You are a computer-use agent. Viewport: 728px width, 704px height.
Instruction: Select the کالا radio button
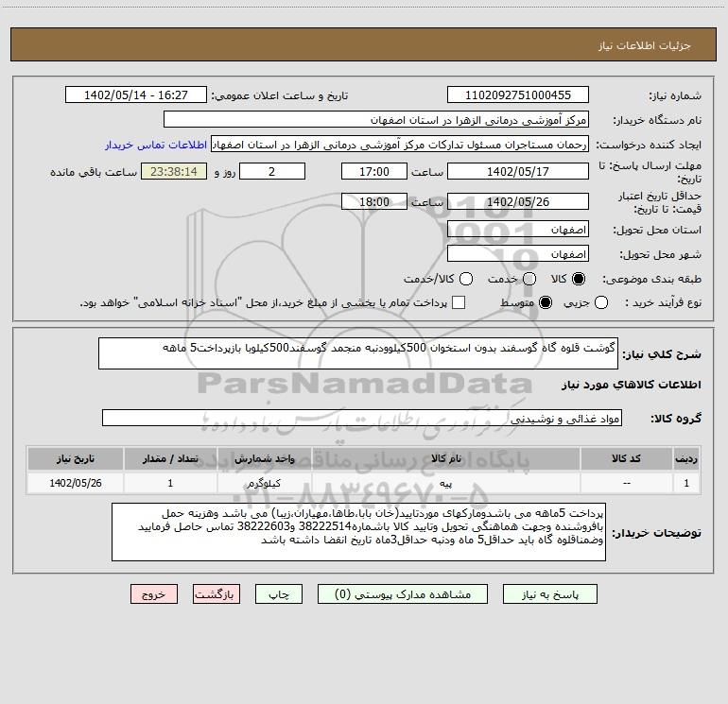click(x=579, y=279)
